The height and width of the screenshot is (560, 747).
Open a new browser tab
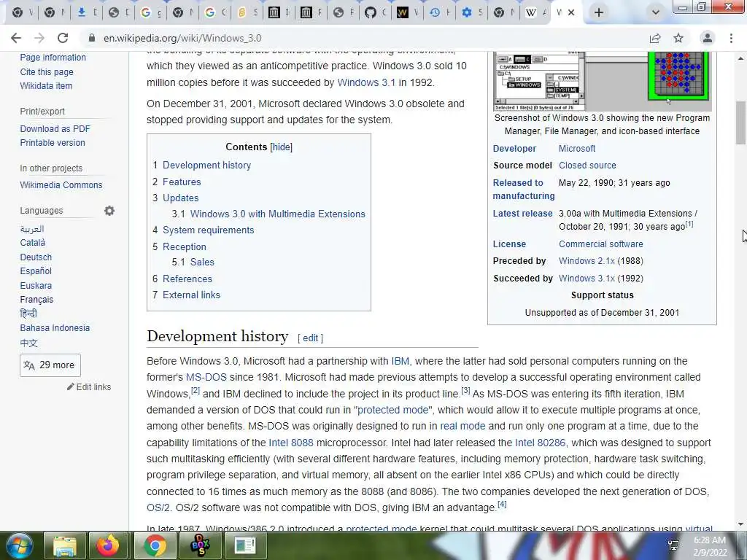[x=599, y=13]
